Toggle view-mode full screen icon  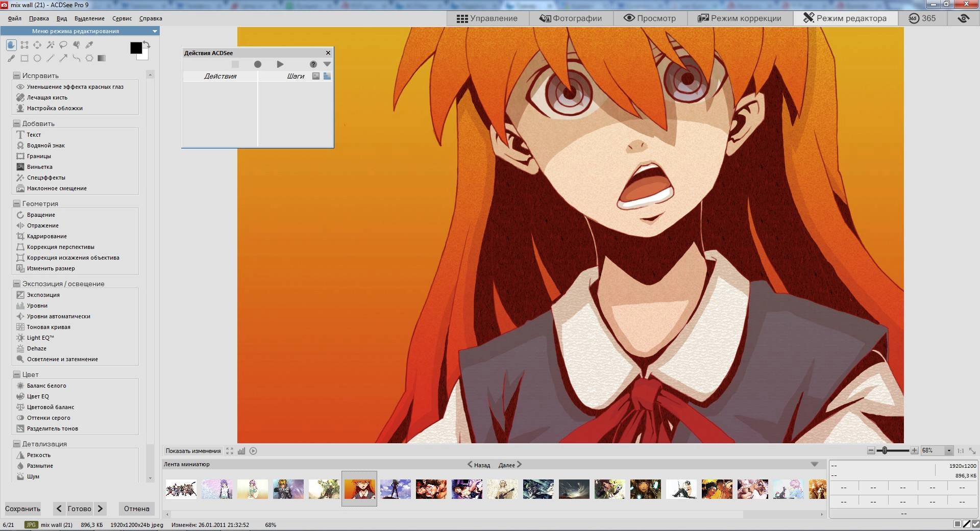pyautogui.click(x=230, y=451)
